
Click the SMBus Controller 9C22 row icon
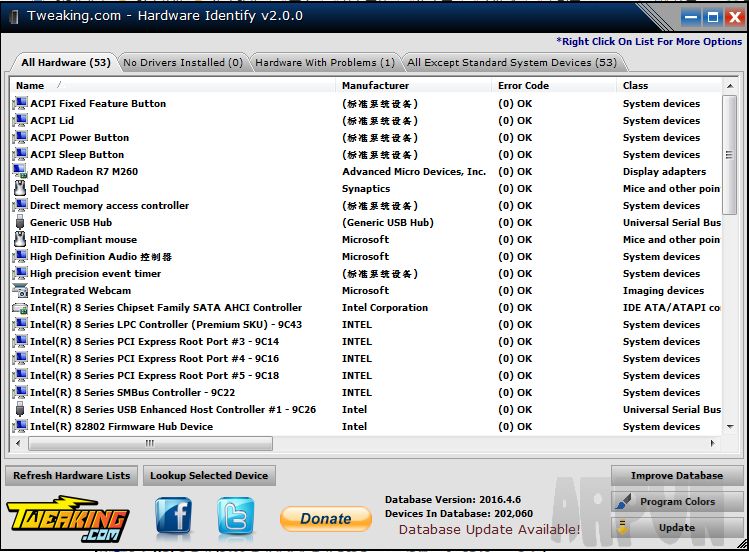[20, 393]
